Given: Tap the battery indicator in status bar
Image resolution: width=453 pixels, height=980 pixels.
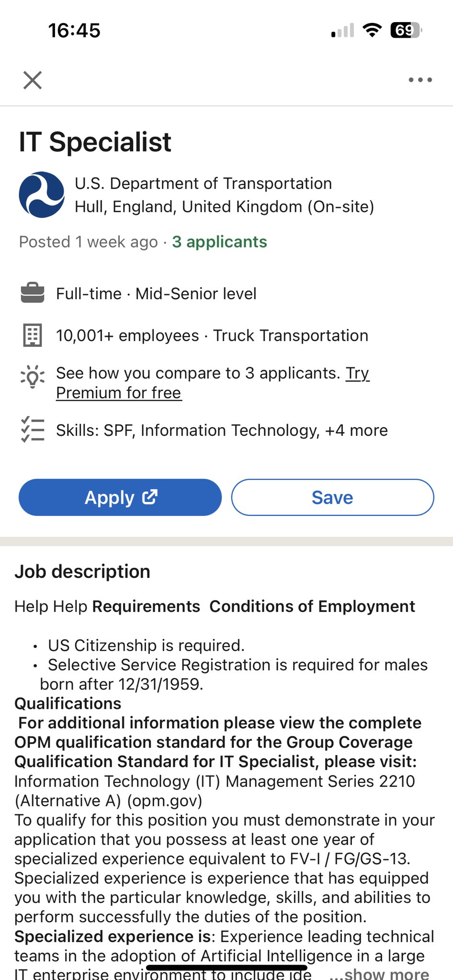Looking at the screenshot, I should point(406,30).
